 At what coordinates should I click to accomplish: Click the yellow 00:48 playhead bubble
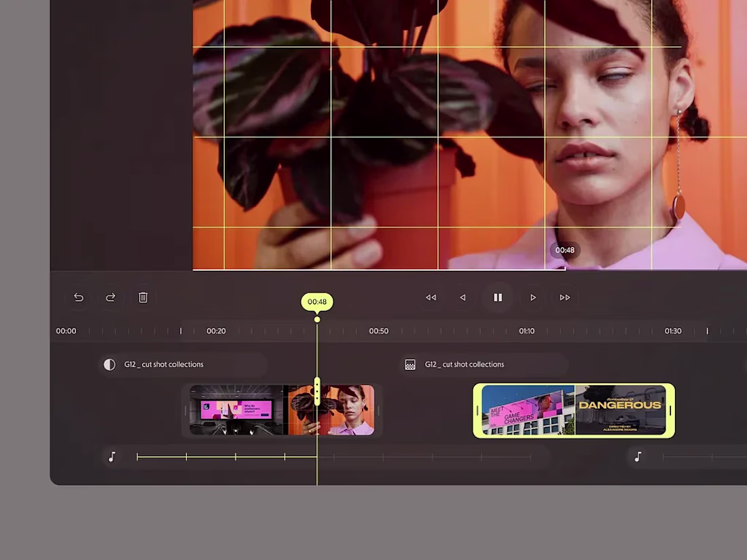[x=317, y=302]
